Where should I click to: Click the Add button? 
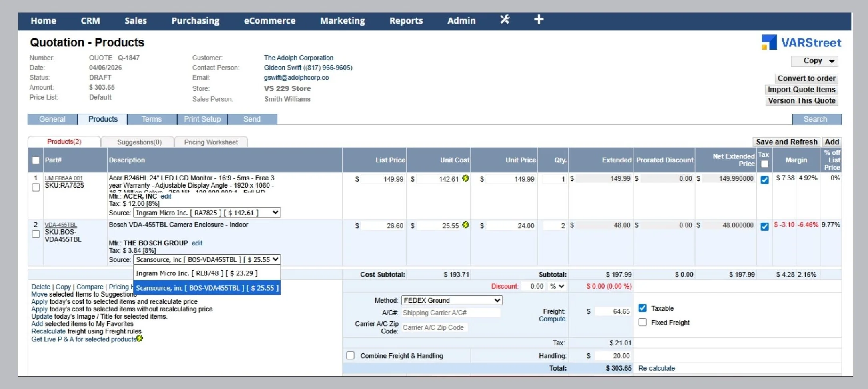(832, 142)
